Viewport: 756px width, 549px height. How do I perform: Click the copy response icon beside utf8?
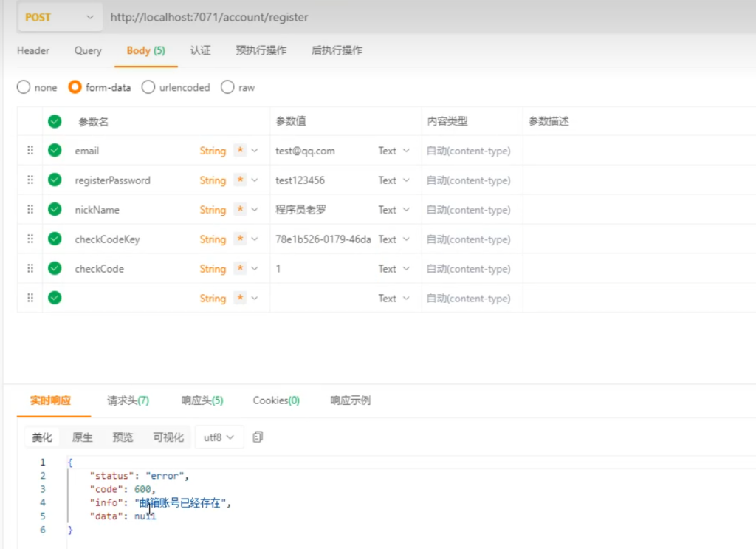258,437
